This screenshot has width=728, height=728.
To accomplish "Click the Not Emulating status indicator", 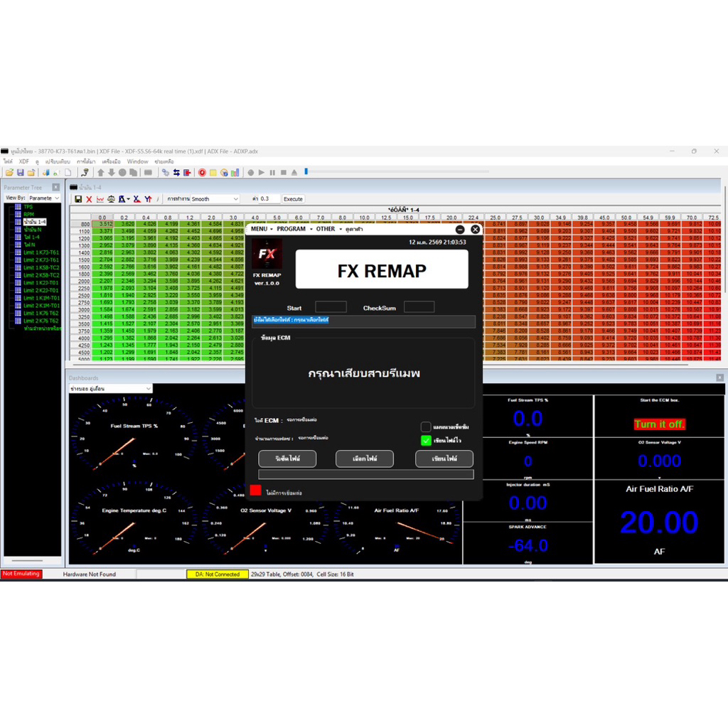I will pyautogui.click(x=21, y=574).
